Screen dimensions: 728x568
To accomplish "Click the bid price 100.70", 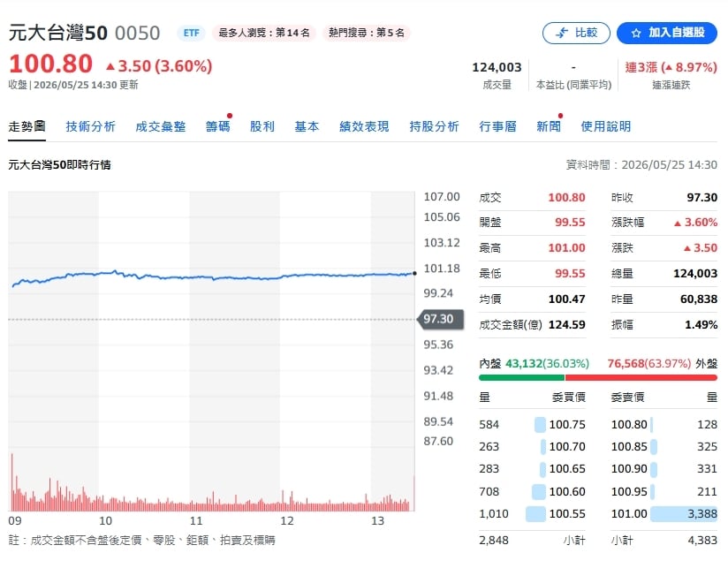I will tap(567, 447).
